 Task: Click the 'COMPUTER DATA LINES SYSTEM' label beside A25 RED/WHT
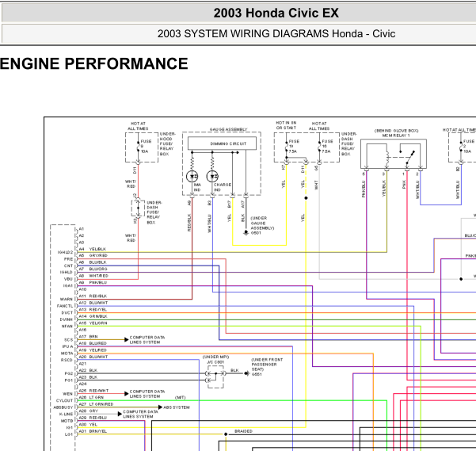147,394
